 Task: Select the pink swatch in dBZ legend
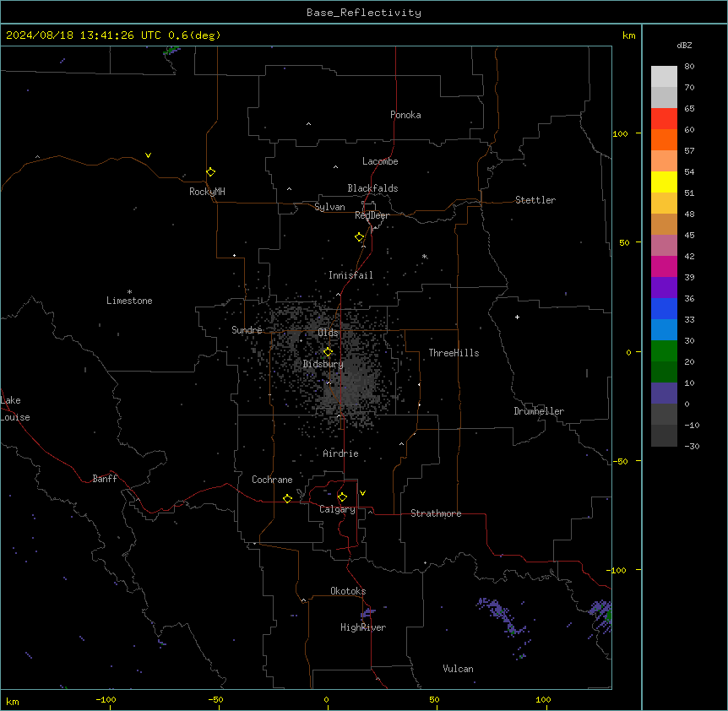tap(664, 246)
